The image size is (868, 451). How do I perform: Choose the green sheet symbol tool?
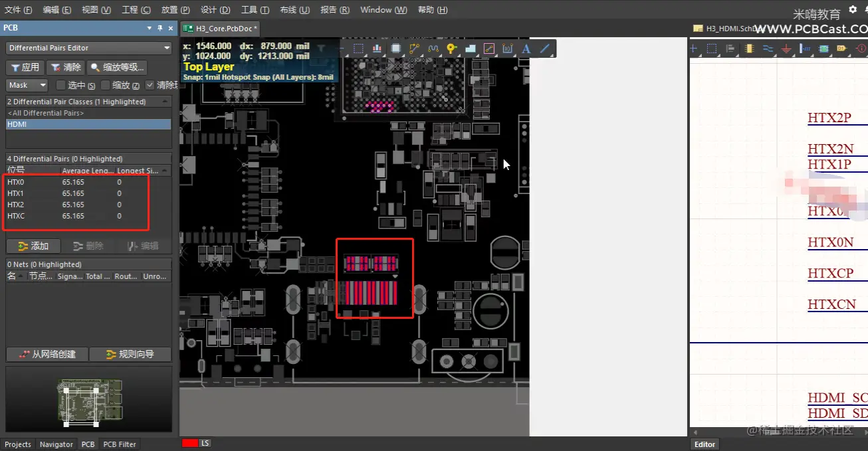(x=823, y=48)
